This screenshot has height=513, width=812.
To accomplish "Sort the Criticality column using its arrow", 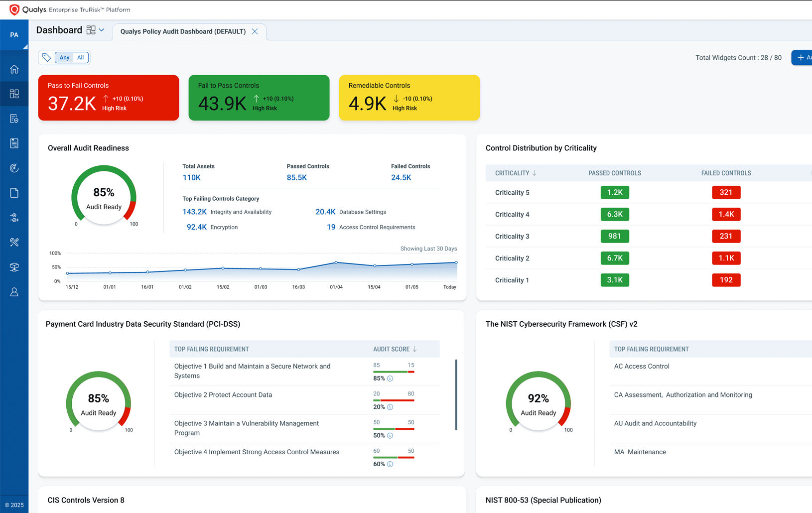I will [535, 173].
